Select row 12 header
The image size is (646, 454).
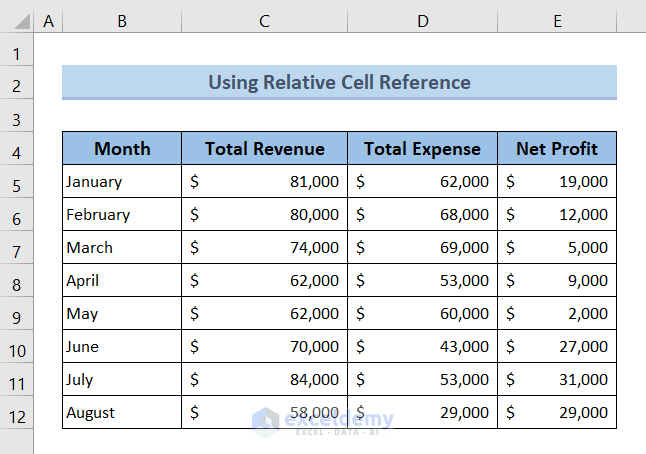pos(17,414)
